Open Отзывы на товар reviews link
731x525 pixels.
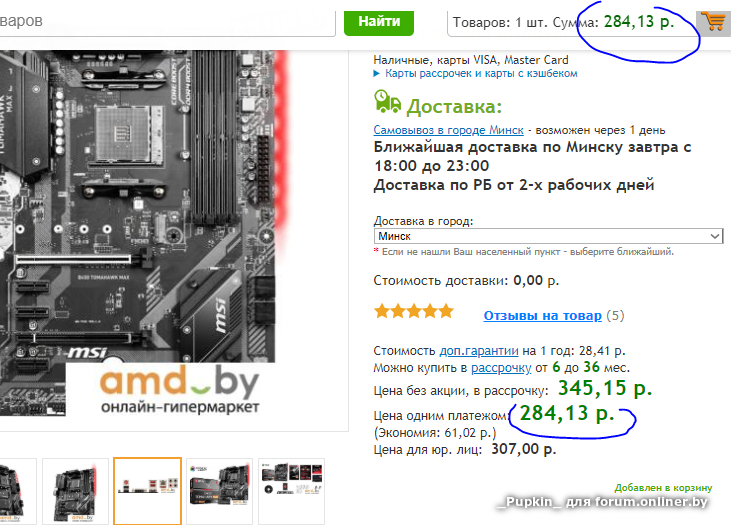(x=543, y=316)
